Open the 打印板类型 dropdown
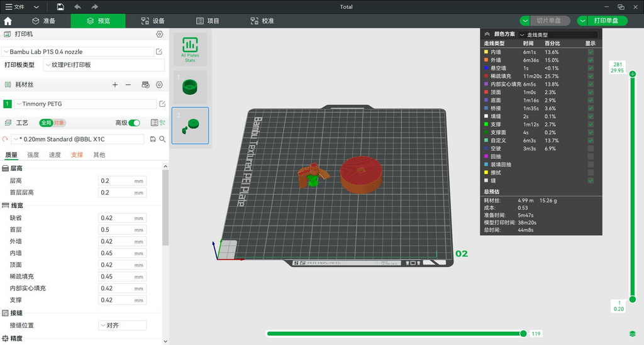Viewport: 644px width, 345px height. pos(104,65)
